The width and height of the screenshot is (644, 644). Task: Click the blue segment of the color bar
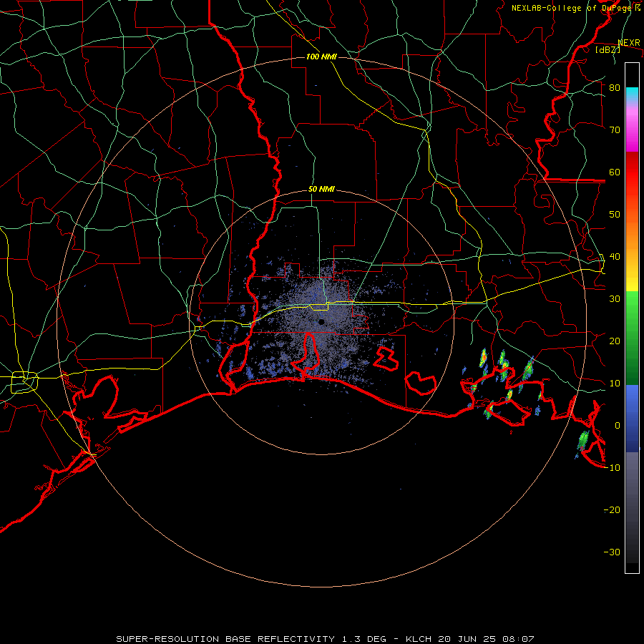point(632,419)
